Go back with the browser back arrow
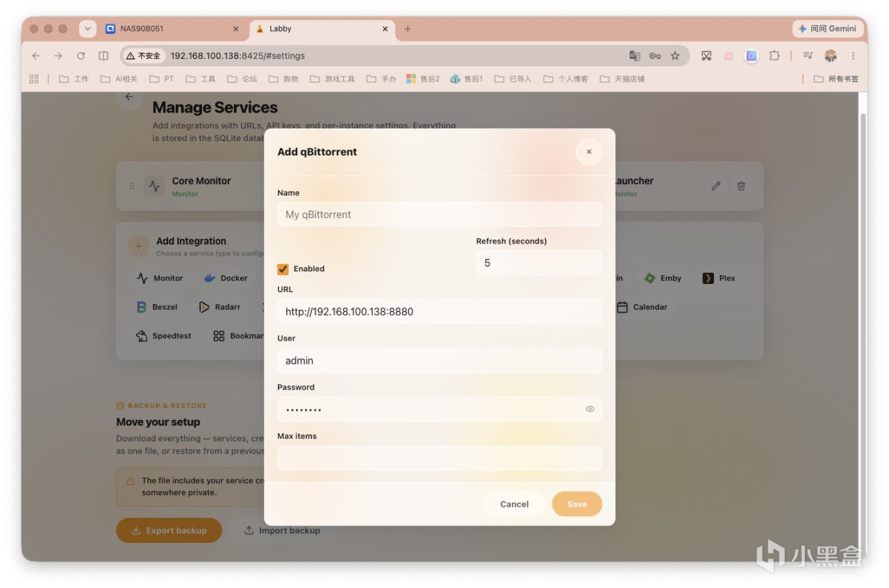The height and width of the screenshot is (588, 889). pyautogui.click(x=36, y=56)
